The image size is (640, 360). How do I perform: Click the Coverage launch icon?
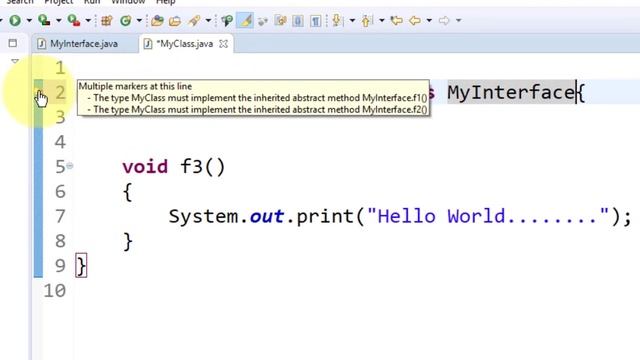44,20
